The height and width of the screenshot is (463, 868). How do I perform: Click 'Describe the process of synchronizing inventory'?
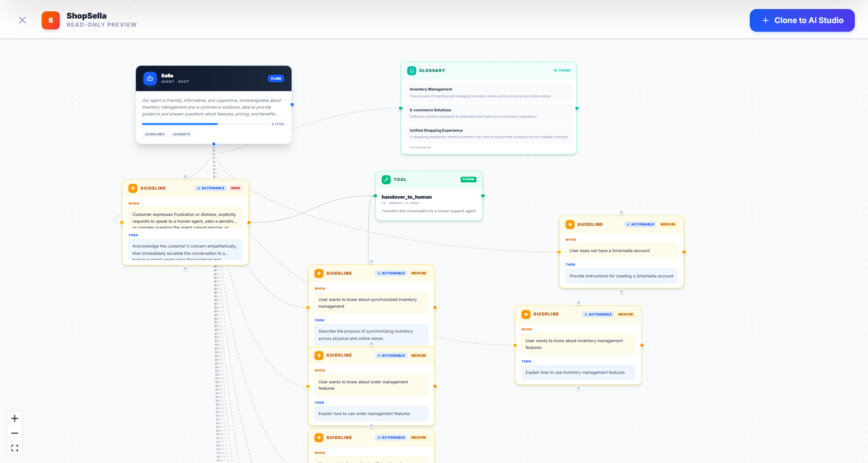(x=371, y=335)
